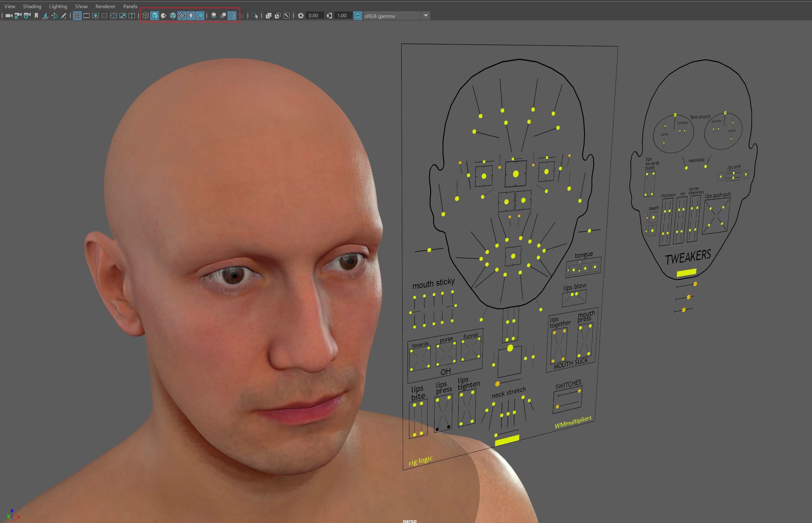
Task: Click the Gamma reset icon
Action: click(x=329, y=16)
